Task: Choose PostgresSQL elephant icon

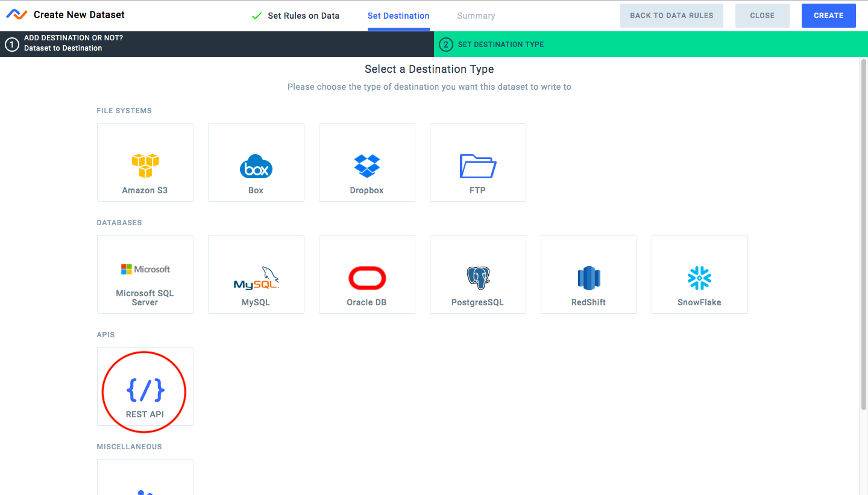Action: click(x=478, y=278)
